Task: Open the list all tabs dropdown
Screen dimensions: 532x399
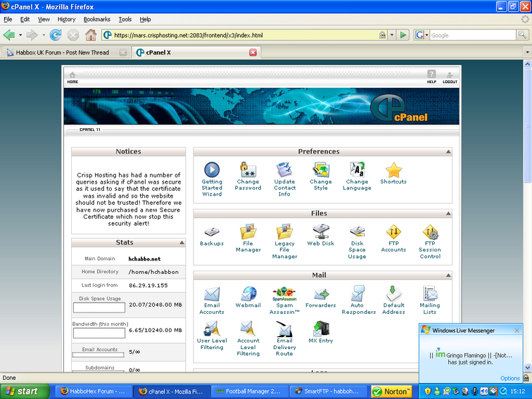Action: click(x=527, y=53)
